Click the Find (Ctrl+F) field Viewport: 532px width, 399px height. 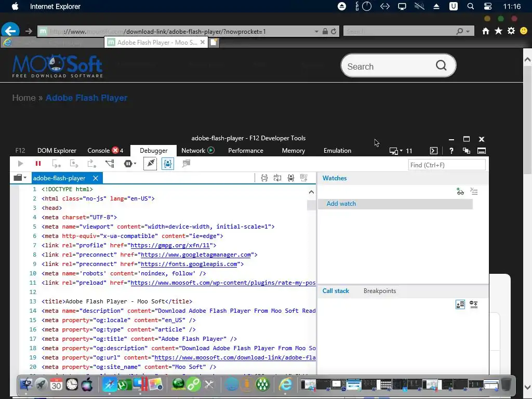447,165
